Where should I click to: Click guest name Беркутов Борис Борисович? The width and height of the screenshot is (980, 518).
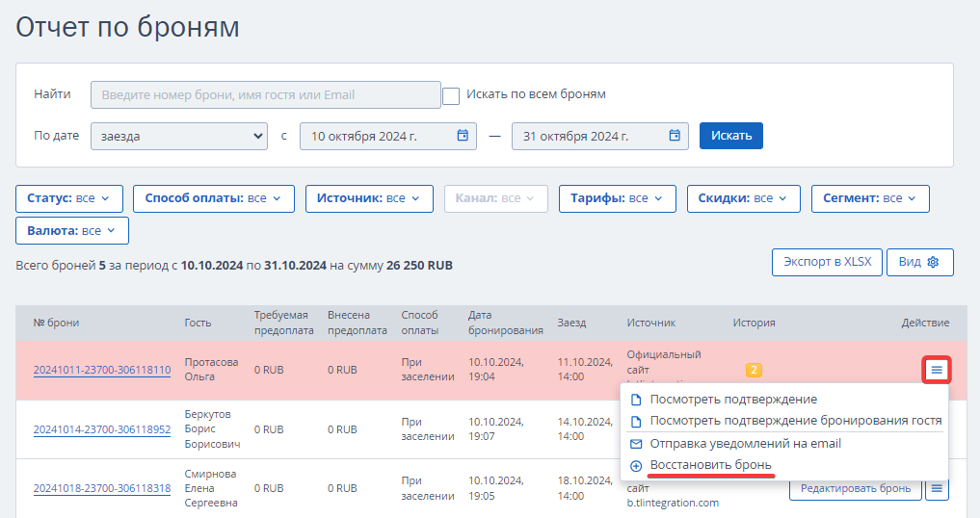point(212,428)
